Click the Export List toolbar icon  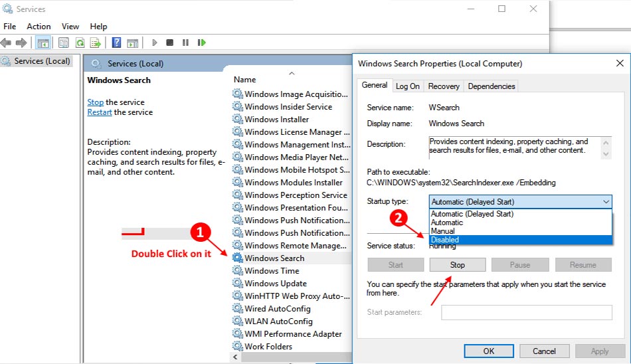point(96,43)
